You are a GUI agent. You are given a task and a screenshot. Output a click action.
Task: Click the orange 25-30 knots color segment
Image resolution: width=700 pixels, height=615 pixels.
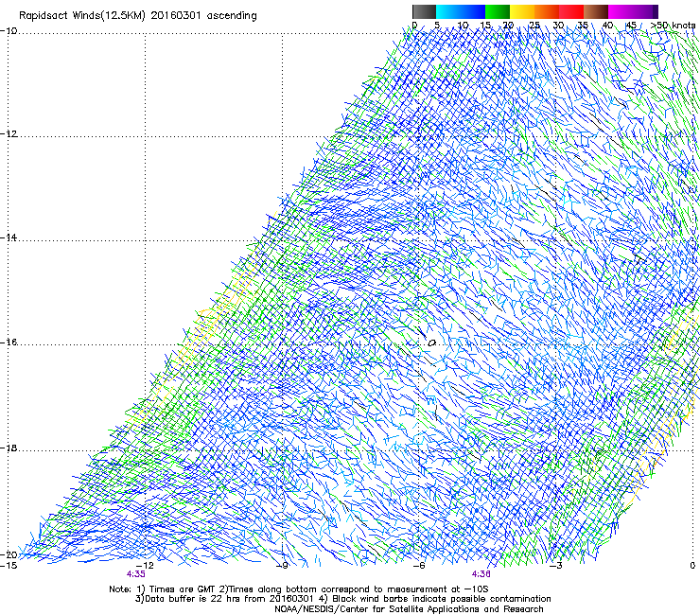click(x=547, y=11)
